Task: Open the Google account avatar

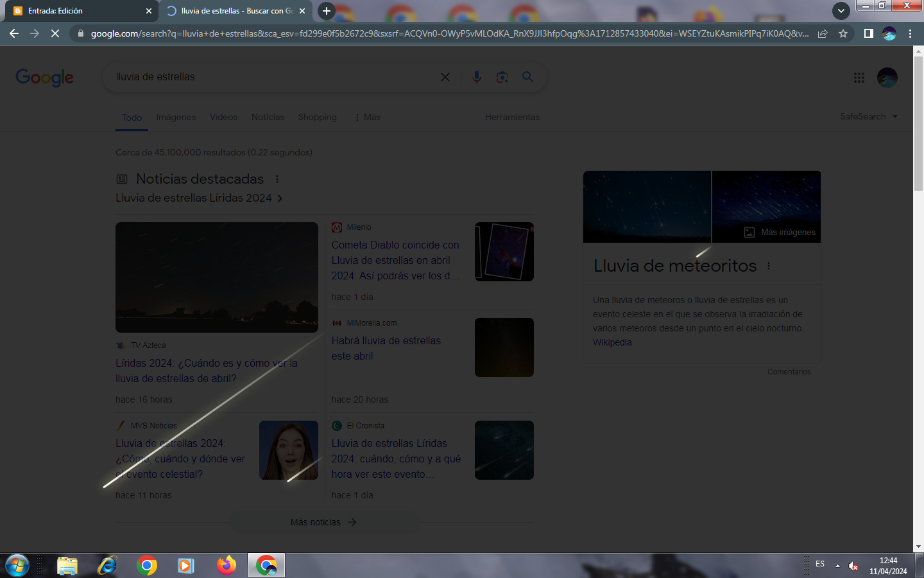Action: point(887,78)
